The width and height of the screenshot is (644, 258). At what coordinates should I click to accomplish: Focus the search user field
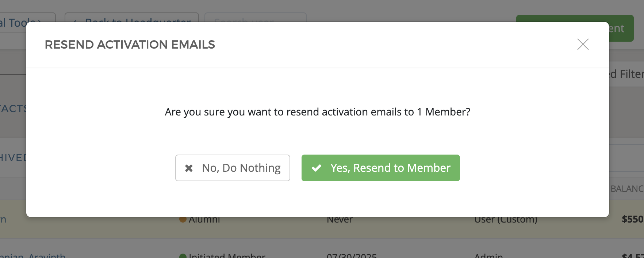tap(255, 18)
